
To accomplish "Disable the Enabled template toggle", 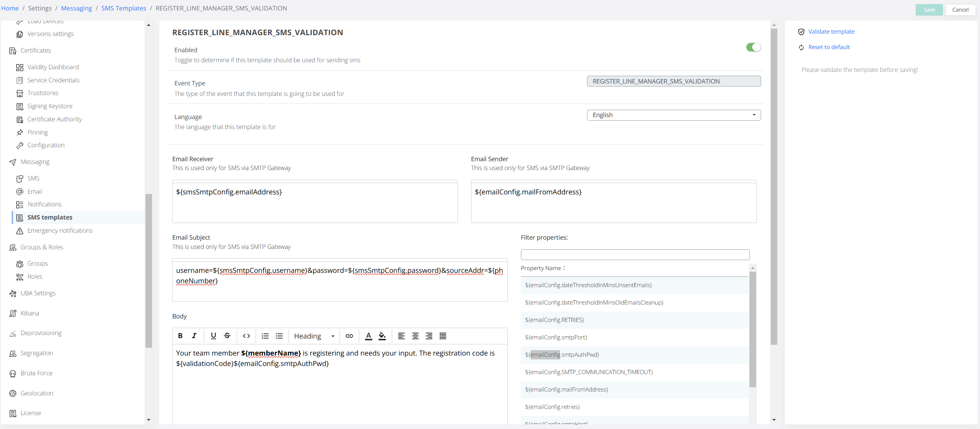I will (x=753, y=47).
